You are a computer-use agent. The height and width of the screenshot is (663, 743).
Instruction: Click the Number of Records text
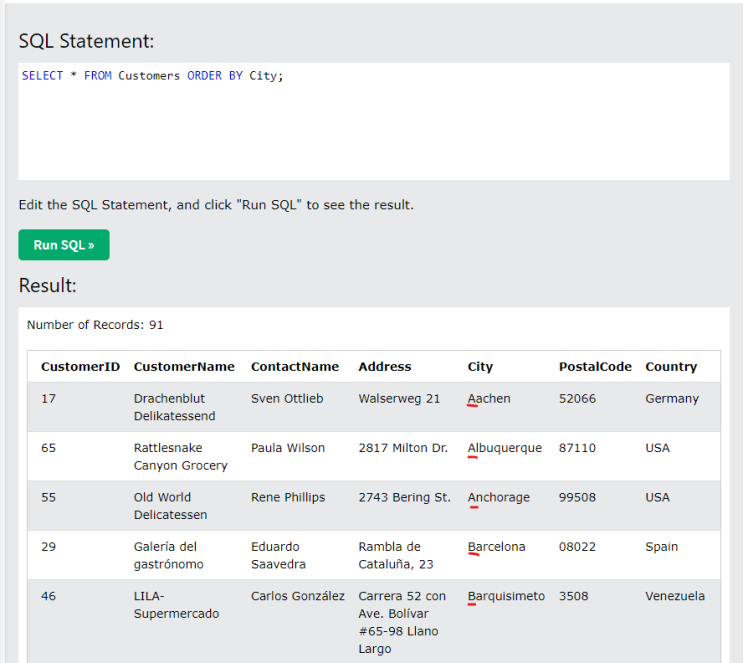click(x=95, y=325)
